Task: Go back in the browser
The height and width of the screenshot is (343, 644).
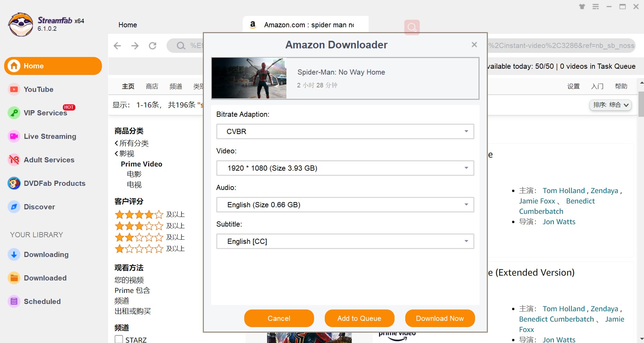Action: pos(117,46)
